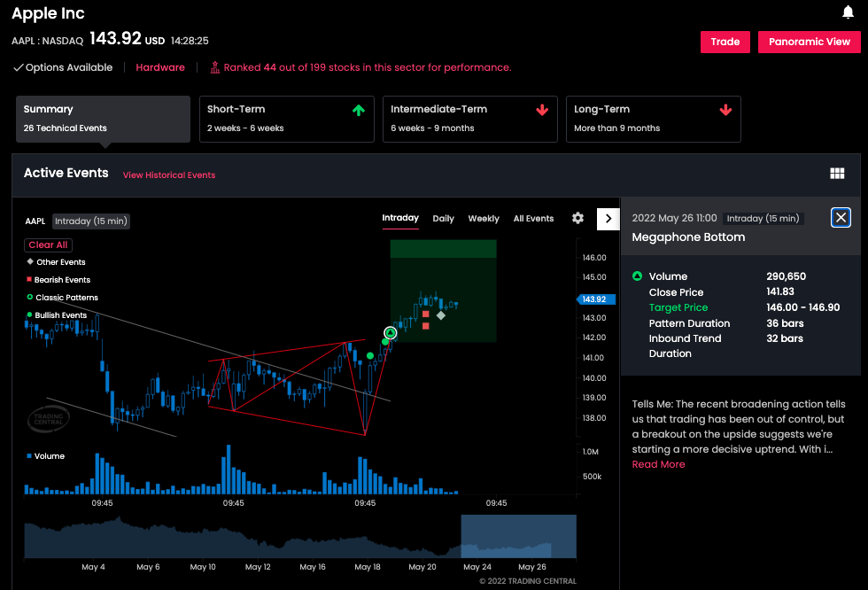Toggle Other Events legend filter
This screenshot has width=868, height=590.
(x=55, y=262)
